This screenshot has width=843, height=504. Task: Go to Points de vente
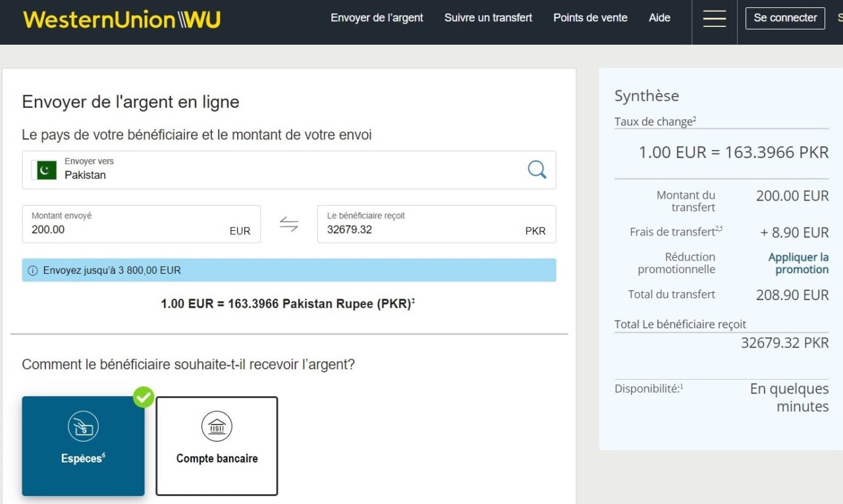click(590, 18)
